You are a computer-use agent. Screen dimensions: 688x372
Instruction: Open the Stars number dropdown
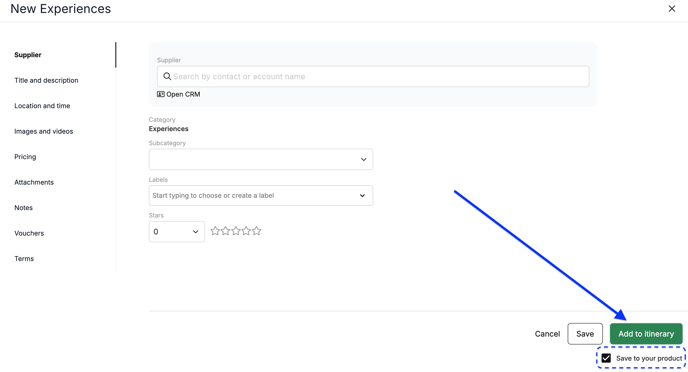point(176,232)
